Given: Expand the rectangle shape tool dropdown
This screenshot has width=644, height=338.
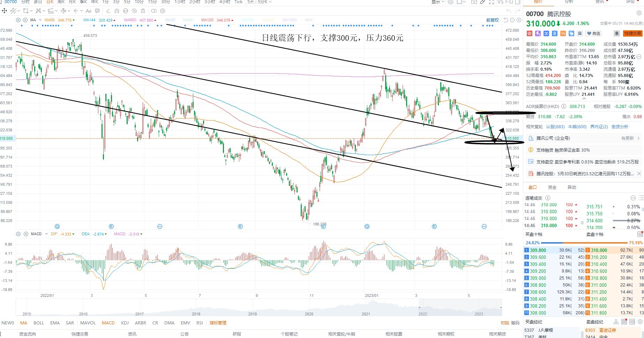Looking at the screenshot, I should pos(31,11).
